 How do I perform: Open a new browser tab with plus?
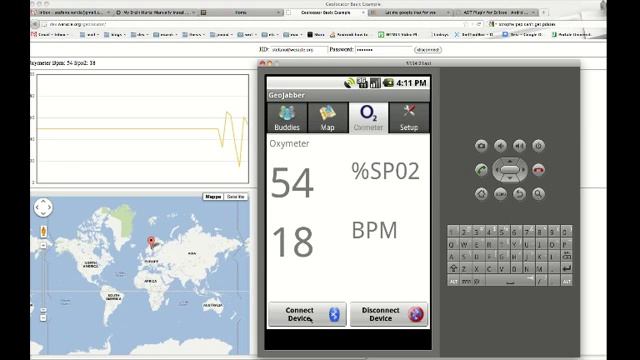(543, 13)
